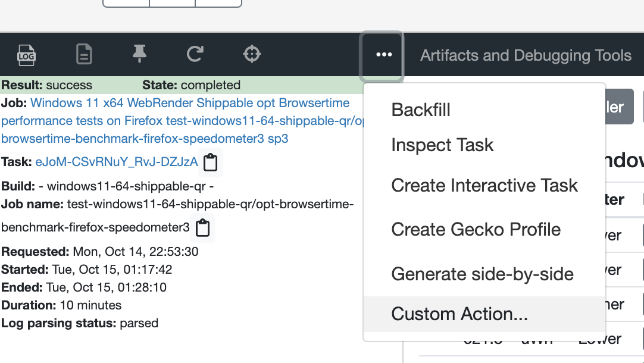Select Generate side-by-side menu entry

coord(482,274)
